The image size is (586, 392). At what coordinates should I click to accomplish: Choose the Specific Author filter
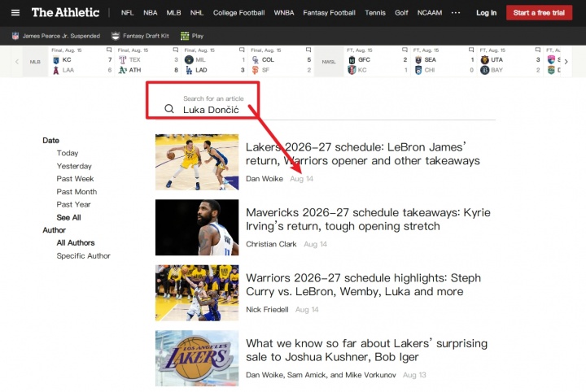[83, 255]
